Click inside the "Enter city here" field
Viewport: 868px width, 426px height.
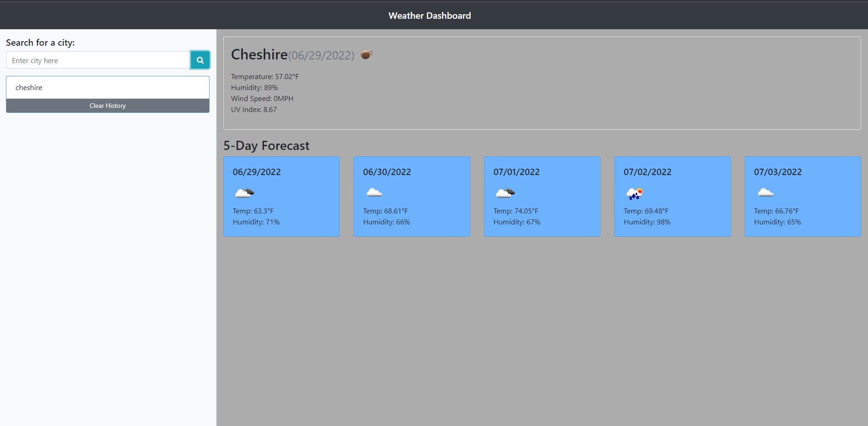[x=97, y=60]
